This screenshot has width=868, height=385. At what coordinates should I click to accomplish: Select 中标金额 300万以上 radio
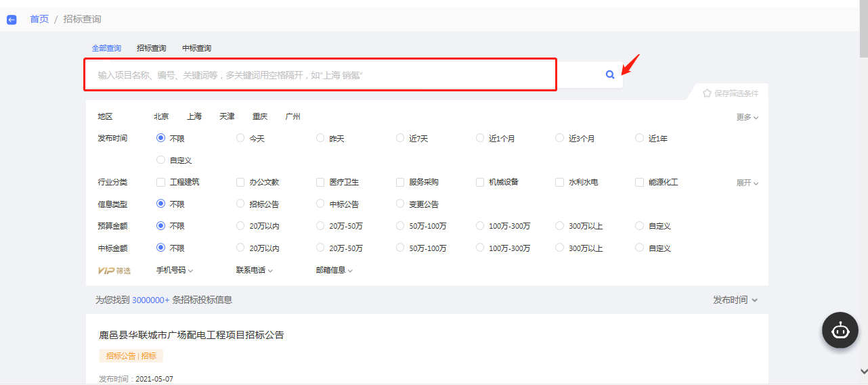tap(560, 248)
